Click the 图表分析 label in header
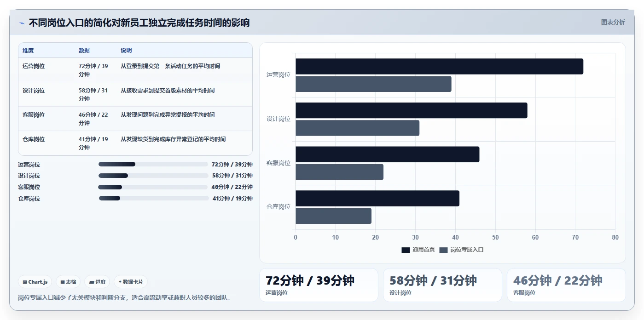644x320 pixels. tap(613, 22)
